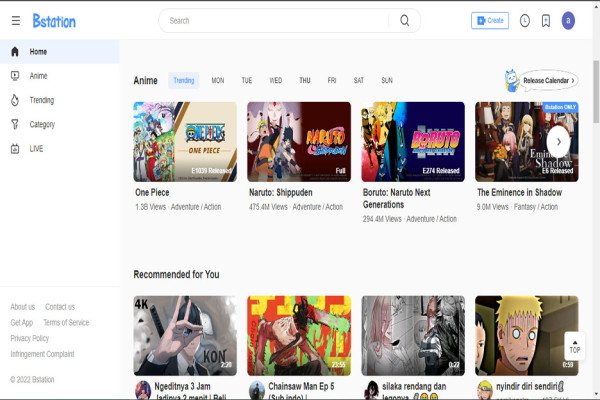This screenshot has height=400, width=600.
Task: Open the One Piece thumbnail
Action: [x=185, y=142]
